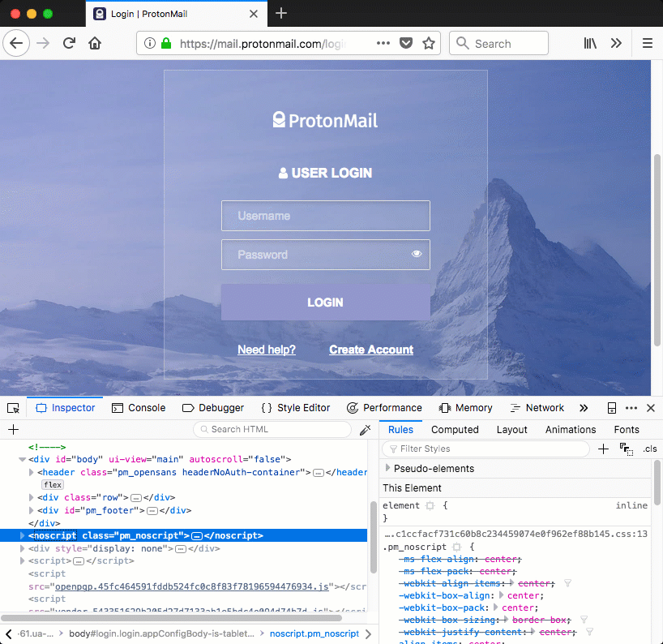Viewport: 663px width, 644px height.
Task: Open the openpgp script source link
Action: (192, 586)
